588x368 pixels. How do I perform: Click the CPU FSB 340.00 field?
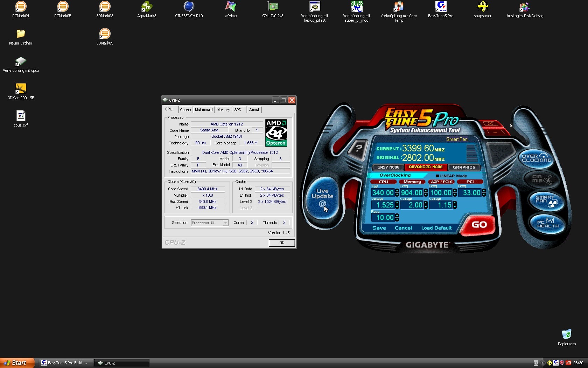(383, 193)
